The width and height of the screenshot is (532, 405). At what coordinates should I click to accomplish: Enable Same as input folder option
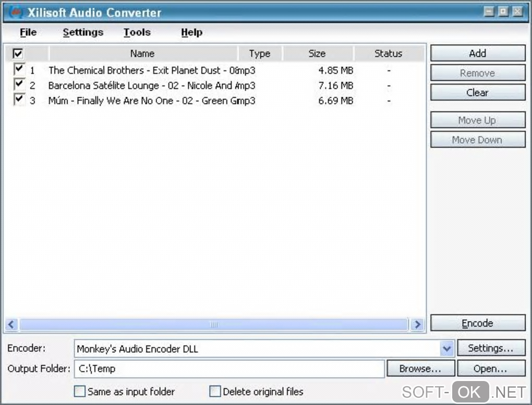pyautogui.click(x=80, y=391)
